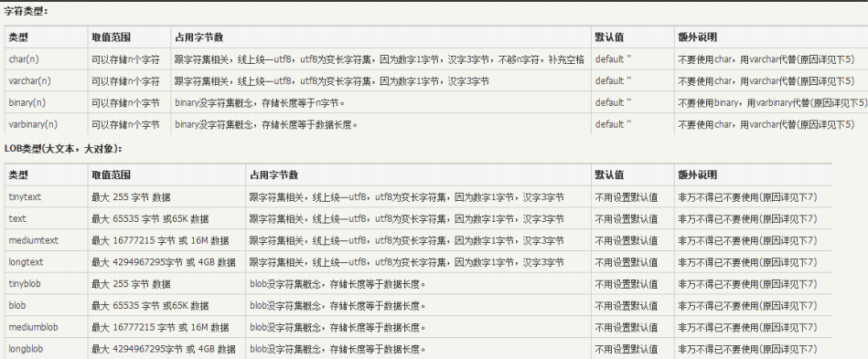Click the '字符类型:' section heading
The width and height of the screenshot is (868, 359).
point(26,11)
